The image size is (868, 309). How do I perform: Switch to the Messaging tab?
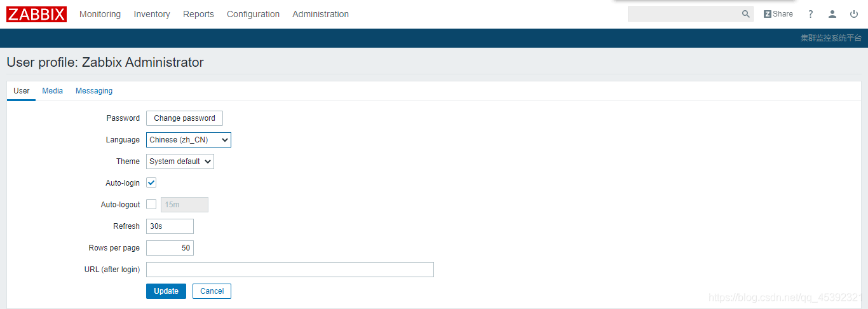(x=94, y=91)
